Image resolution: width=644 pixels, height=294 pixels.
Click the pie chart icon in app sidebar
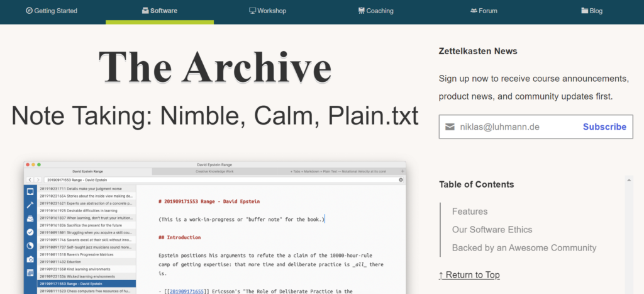pos(30,246)
